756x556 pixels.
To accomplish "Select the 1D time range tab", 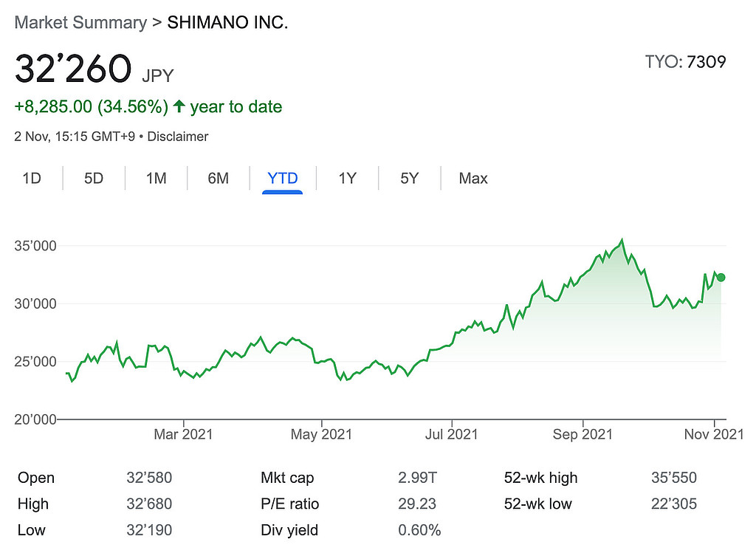I will 32,178.
